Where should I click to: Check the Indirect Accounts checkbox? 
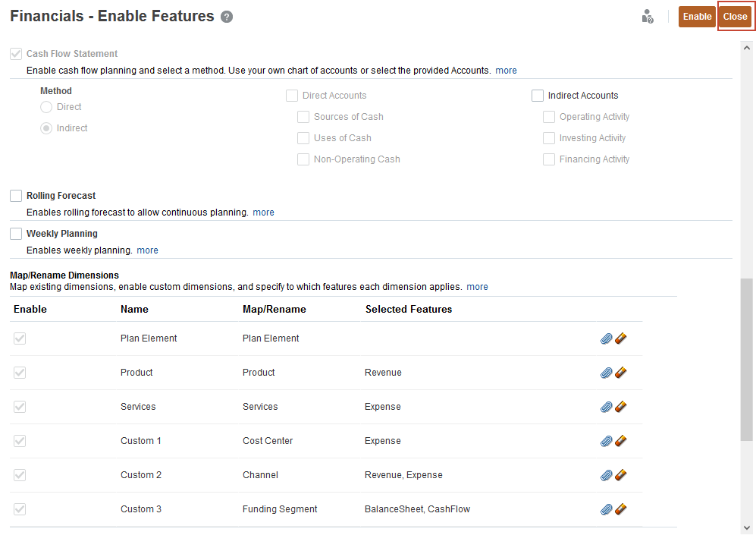click(538, 95)
